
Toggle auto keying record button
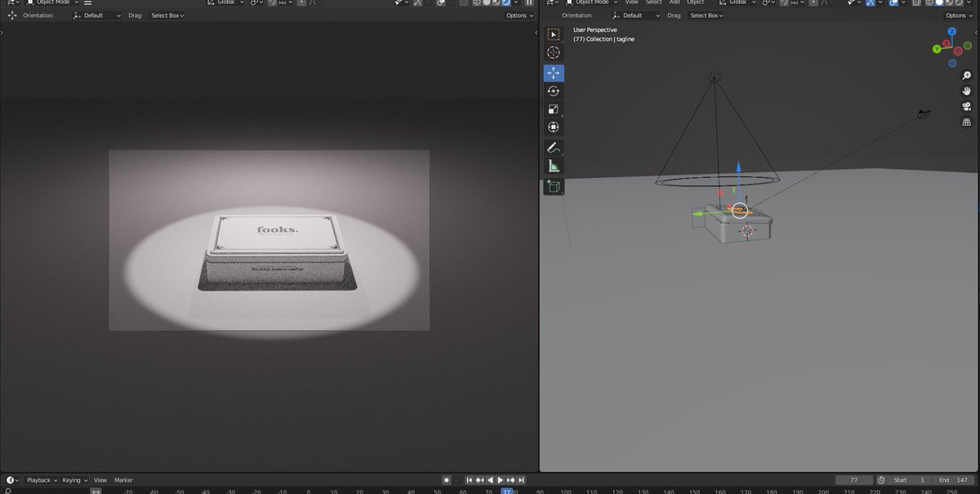coord(447,480)
